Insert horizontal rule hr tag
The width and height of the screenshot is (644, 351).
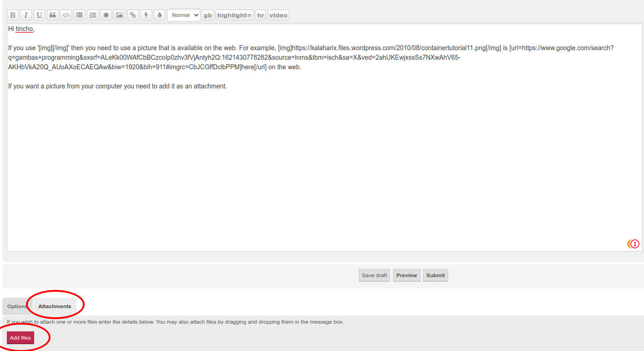(x=261, y=15)
